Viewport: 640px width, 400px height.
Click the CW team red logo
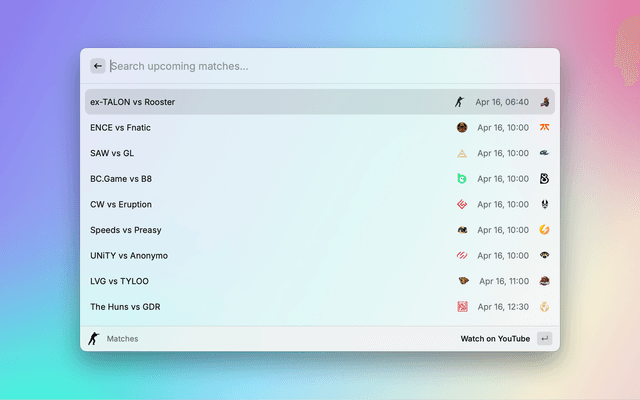(462, 204)
